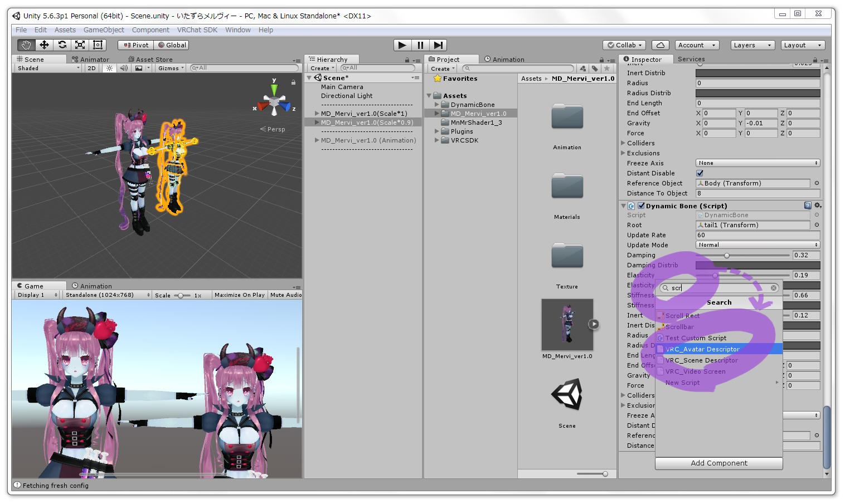
Task: Select the Hand tool
Action: tap(26, 45)
